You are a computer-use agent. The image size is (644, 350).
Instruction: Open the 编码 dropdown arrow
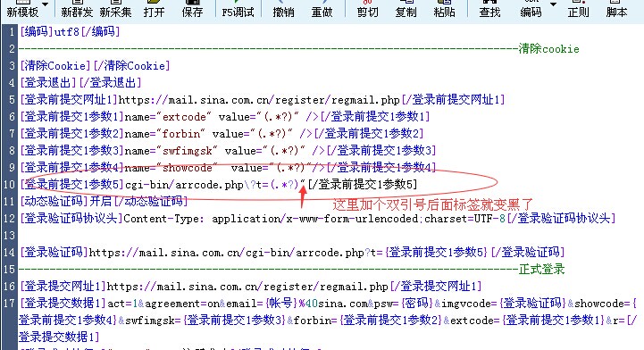click(x=553, y=4)
